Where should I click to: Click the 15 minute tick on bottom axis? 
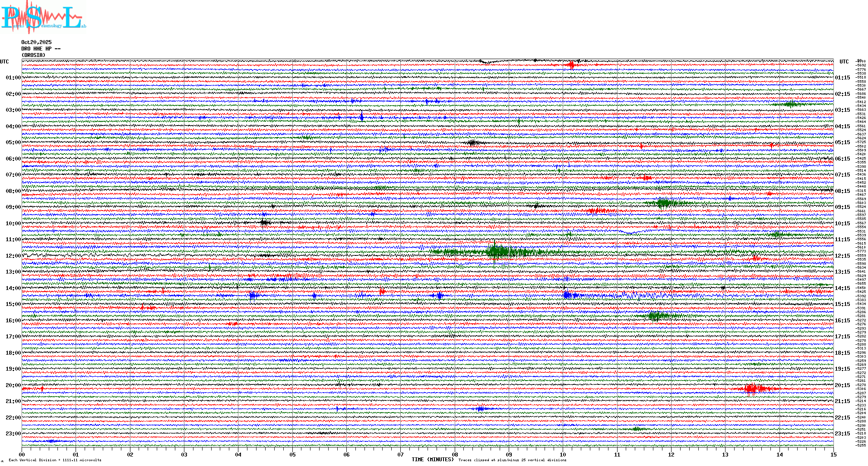click(x=833, y=454)
